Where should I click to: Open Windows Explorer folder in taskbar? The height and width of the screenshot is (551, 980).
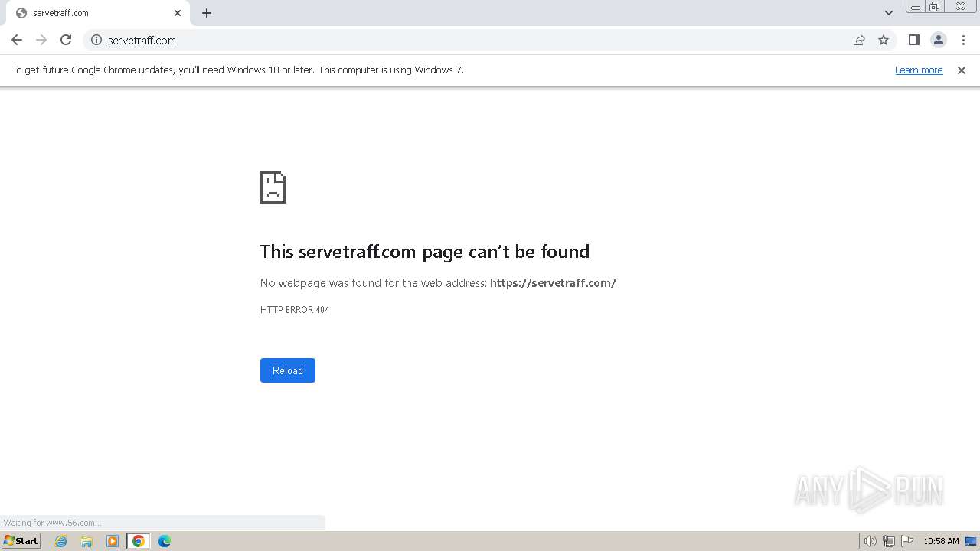[x=87, y=541]
